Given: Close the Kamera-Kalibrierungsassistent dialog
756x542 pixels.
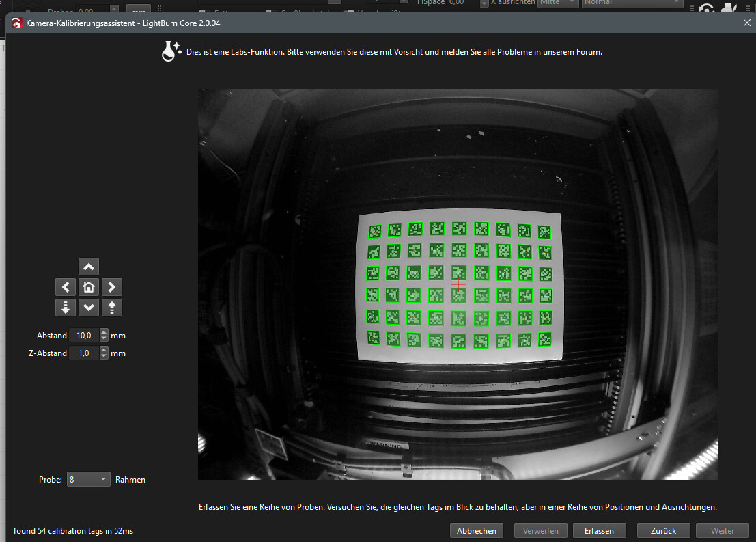Looking at the screenshot, I should point(746,23).
